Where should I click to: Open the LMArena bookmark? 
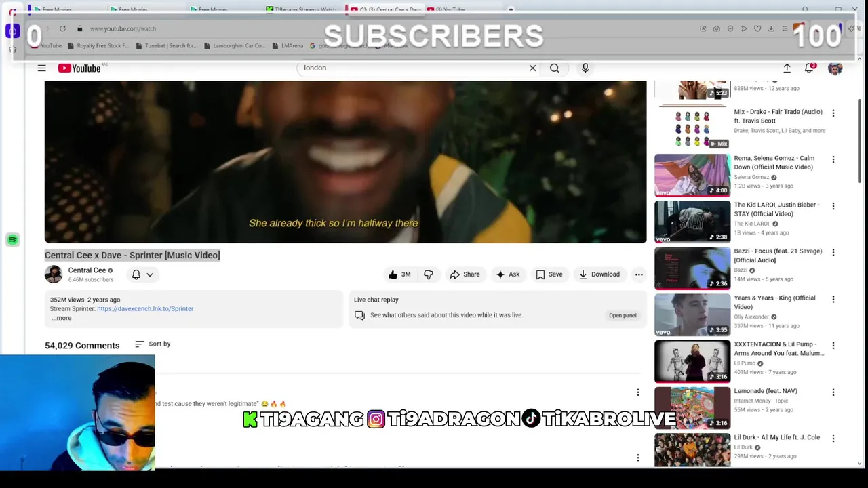(288, 46)
